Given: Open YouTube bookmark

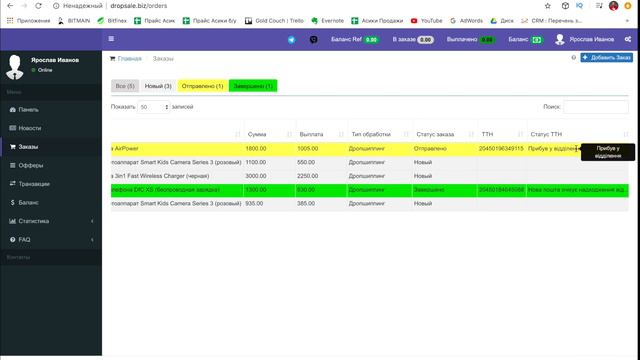Looking at the screenshot, I should [427, 20].
